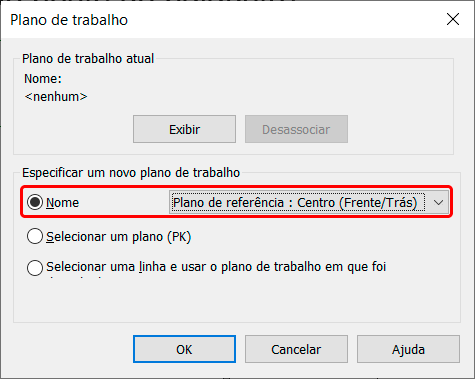Screen dimensions: 475x379
Task: Click the Centro (Frente/Trás) text in the combo box
Action: click(357, 203)
